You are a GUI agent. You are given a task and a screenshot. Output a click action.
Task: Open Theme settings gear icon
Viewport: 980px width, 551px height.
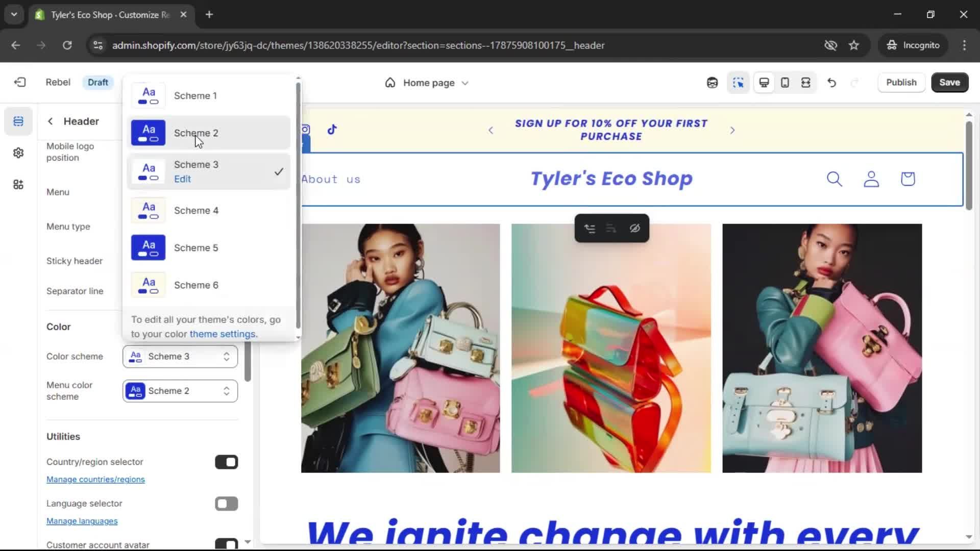(18, 153)
